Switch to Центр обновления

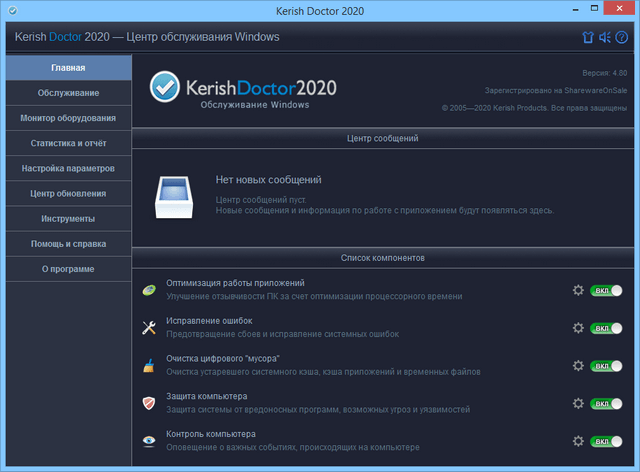[x=69, y=194]
